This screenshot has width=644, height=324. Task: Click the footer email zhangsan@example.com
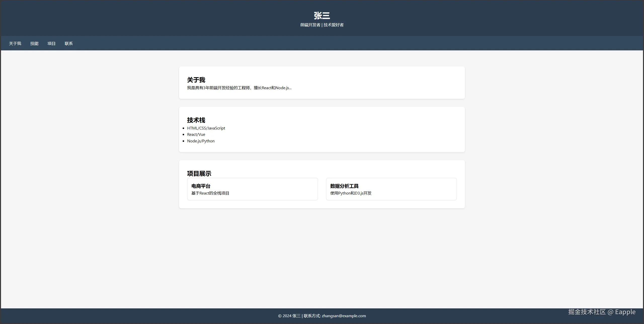(344, 316)
